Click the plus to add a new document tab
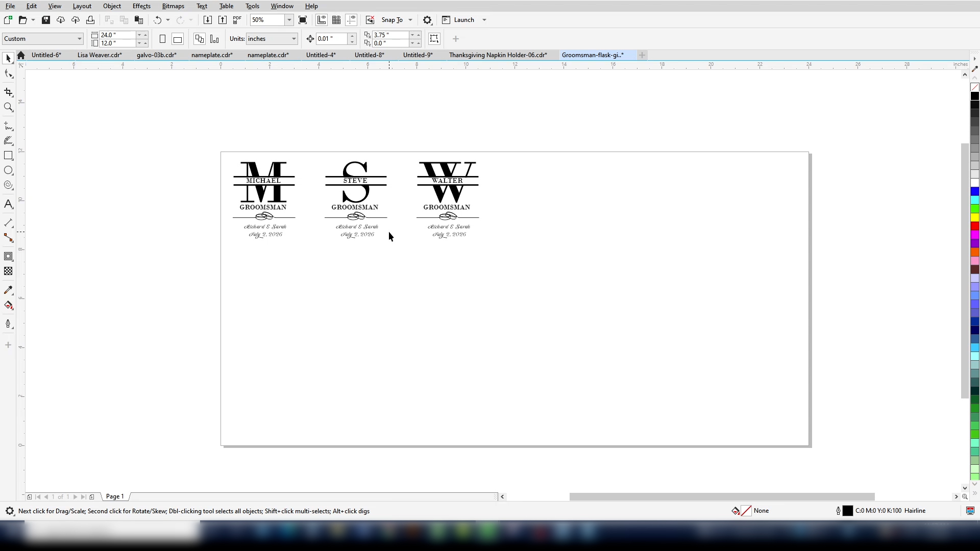 pos(642,55)
